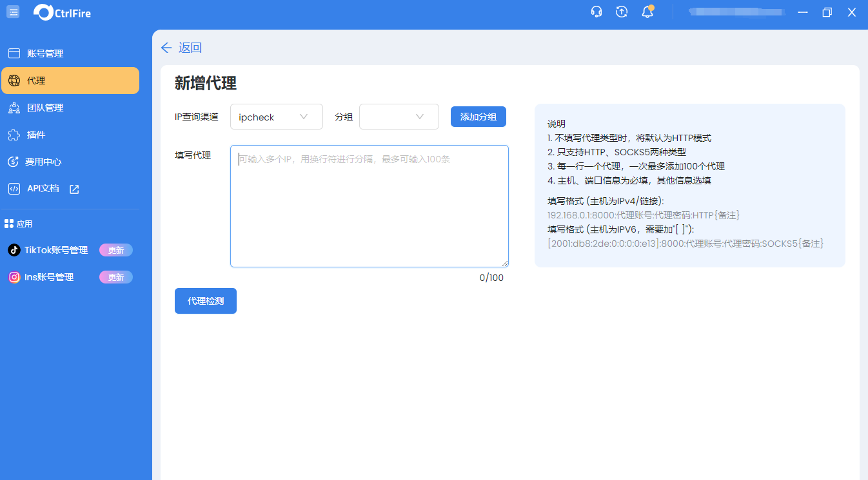
Task: Open the 分组 dropdown
Action: (x=399, y=117)
